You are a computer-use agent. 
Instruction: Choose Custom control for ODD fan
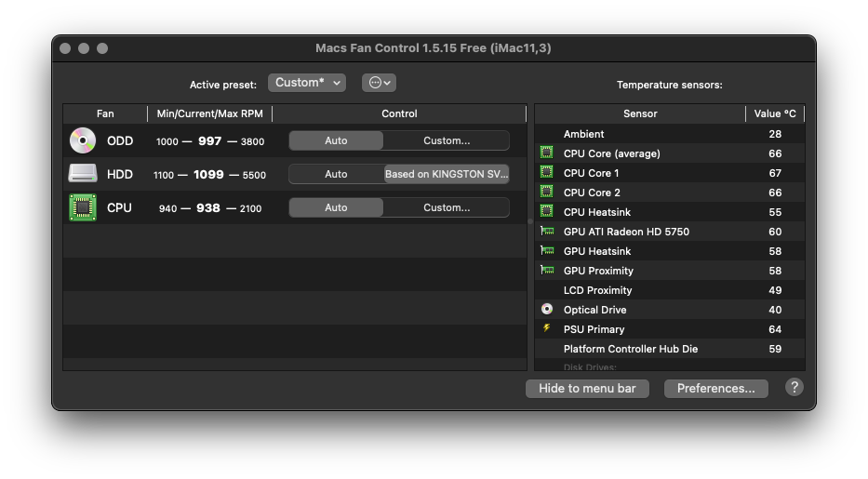coord(447,140)
